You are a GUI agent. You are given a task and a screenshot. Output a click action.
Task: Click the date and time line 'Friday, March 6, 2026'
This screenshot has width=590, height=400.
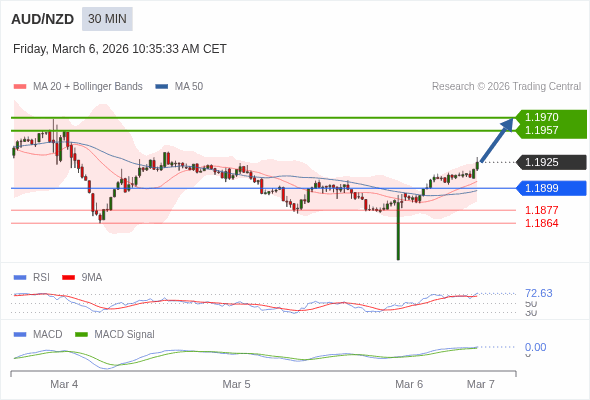click(x=120, y=49)
